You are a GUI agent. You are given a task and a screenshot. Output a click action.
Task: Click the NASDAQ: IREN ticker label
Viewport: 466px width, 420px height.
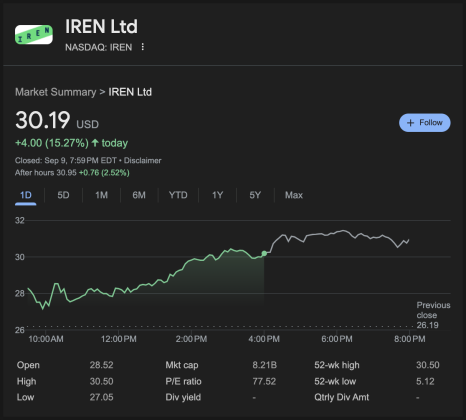pyautogui.click(x=99, y=47)
